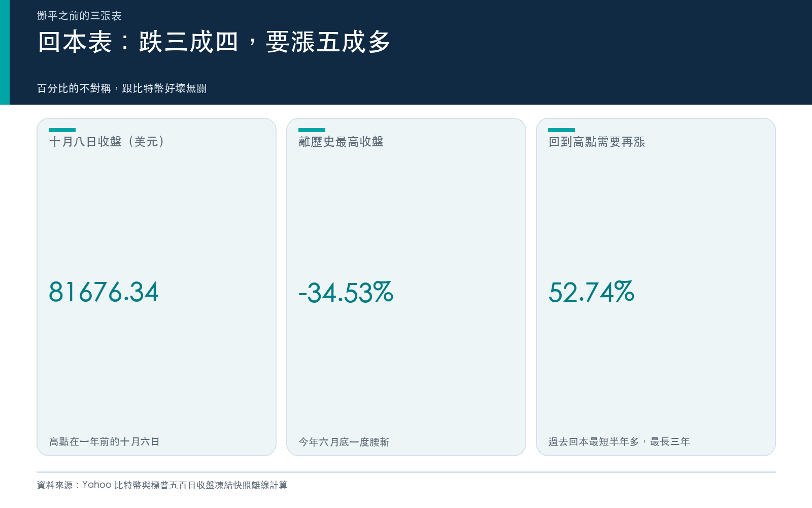Click the card label 十月八日收盤(美元)
812x508 pixels.
click(x=108, y=142)
